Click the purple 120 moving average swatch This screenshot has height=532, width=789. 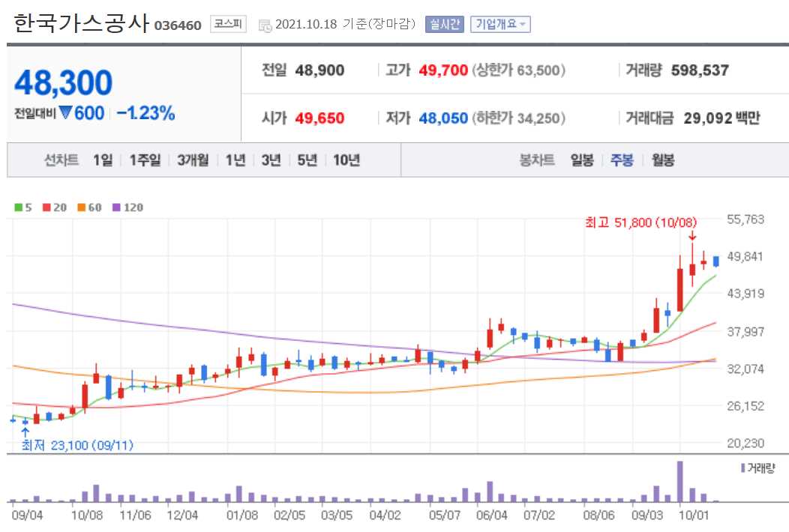point(116,207)
